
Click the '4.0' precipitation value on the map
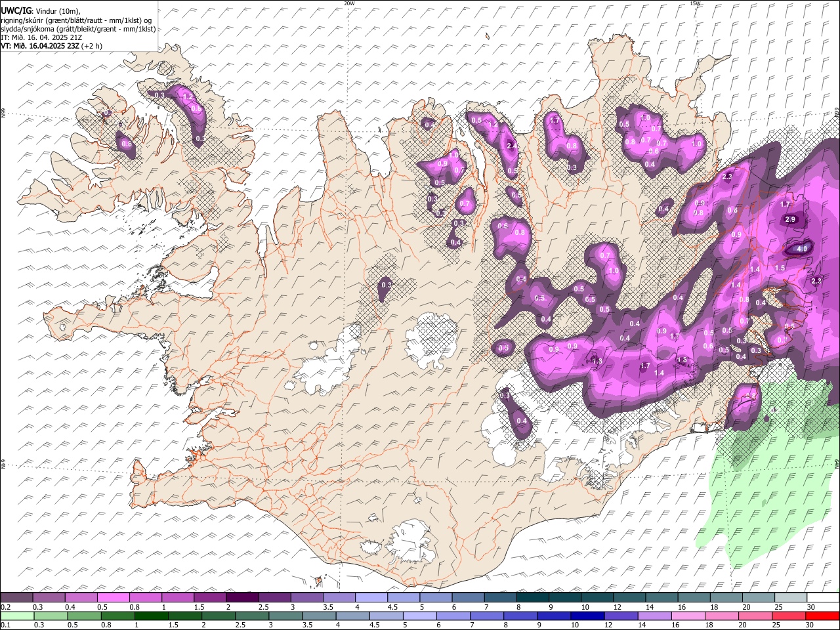(x=802, y=249)
